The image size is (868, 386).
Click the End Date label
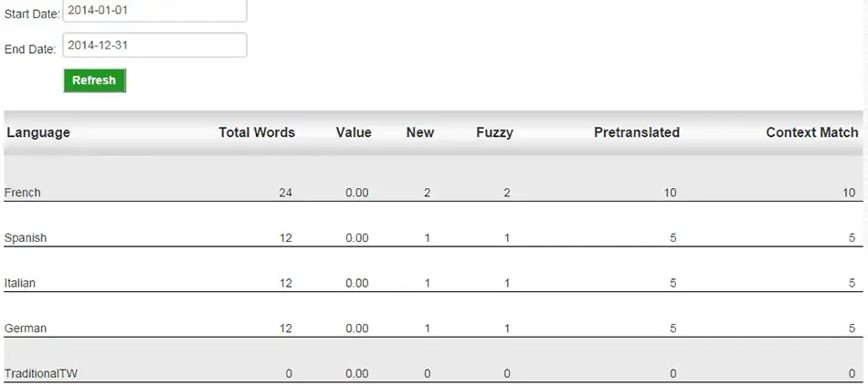30,49
